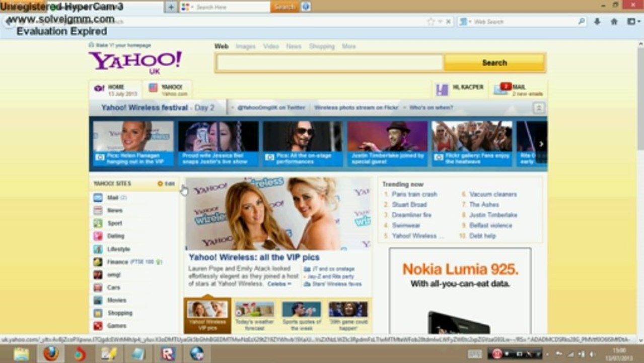644x363 pixels.
Task: Open the Firefox downloads arrow icon
Action: 597,22
